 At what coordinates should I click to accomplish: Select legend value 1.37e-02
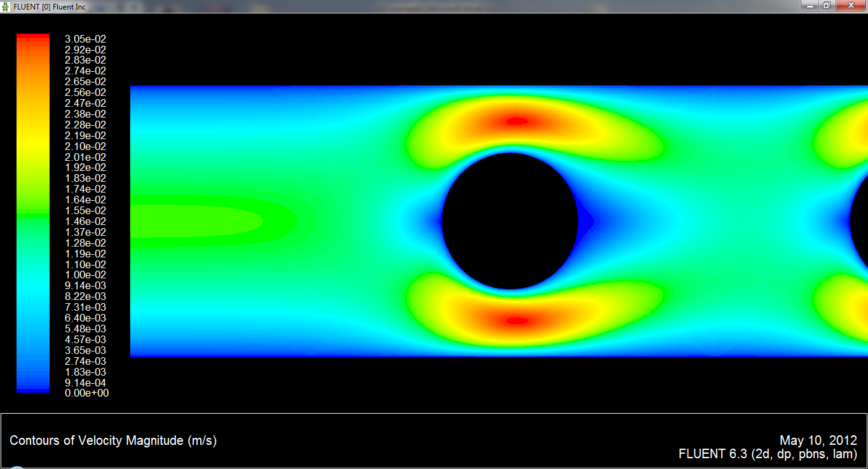[x=86, y=233]
